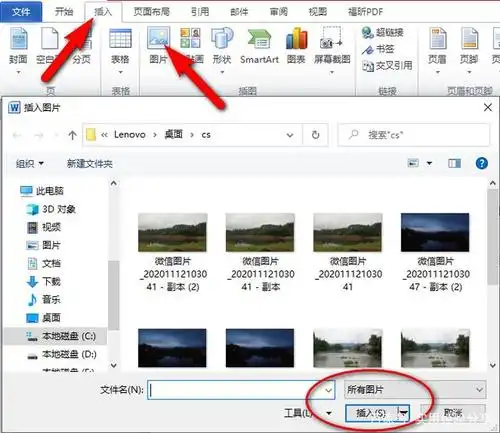Select thumbnail 微信图片_20201112103041 - 副本
Screen dimensions: 500x433
260,252
